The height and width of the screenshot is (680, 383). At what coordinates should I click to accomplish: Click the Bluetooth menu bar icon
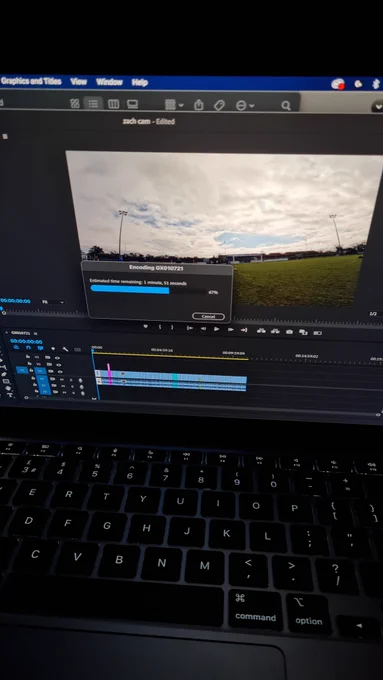coord(376,84)
